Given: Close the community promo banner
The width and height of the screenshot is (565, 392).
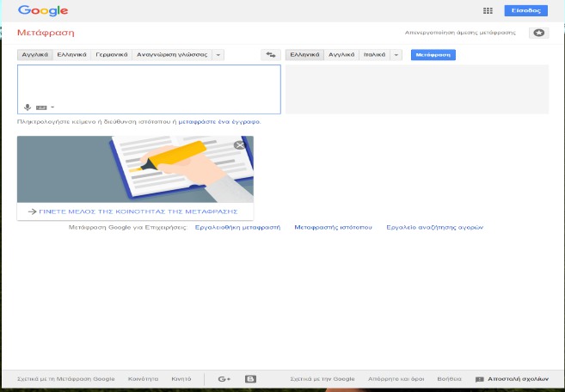Looking at the screenshot, I should click(240, 145).
